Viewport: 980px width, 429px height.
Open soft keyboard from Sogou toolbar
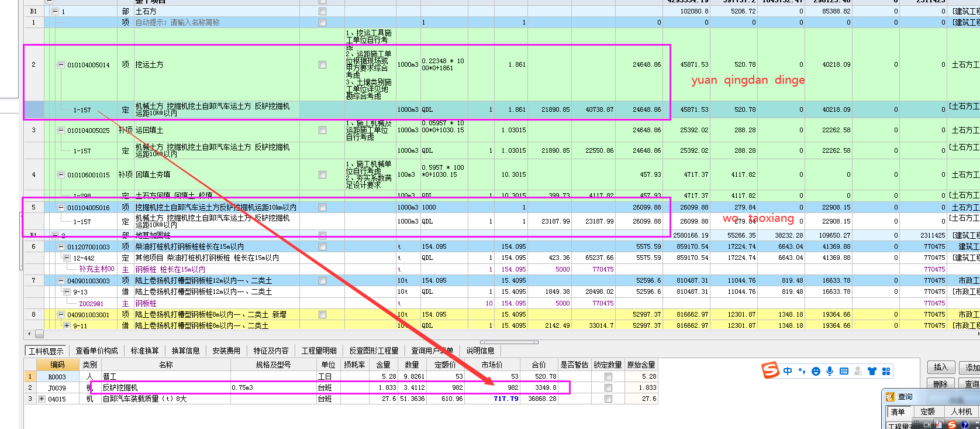(844, 371)
